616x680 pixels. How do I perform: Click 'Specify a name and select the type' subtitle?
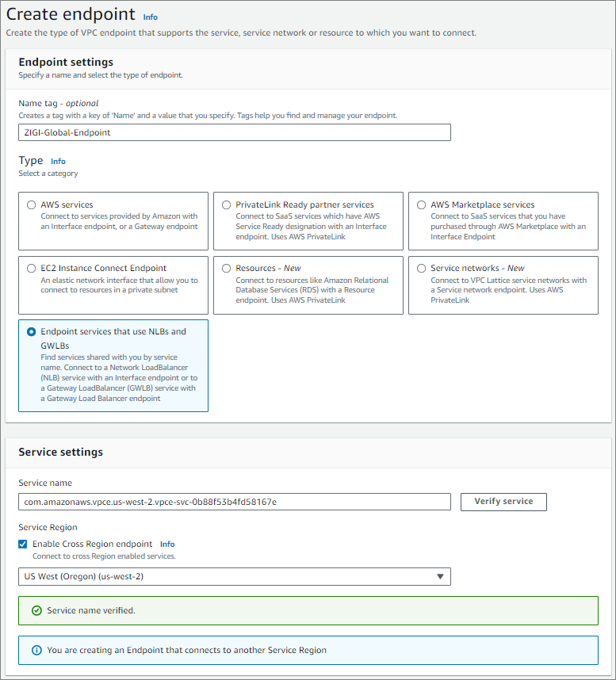coord(101,75)
